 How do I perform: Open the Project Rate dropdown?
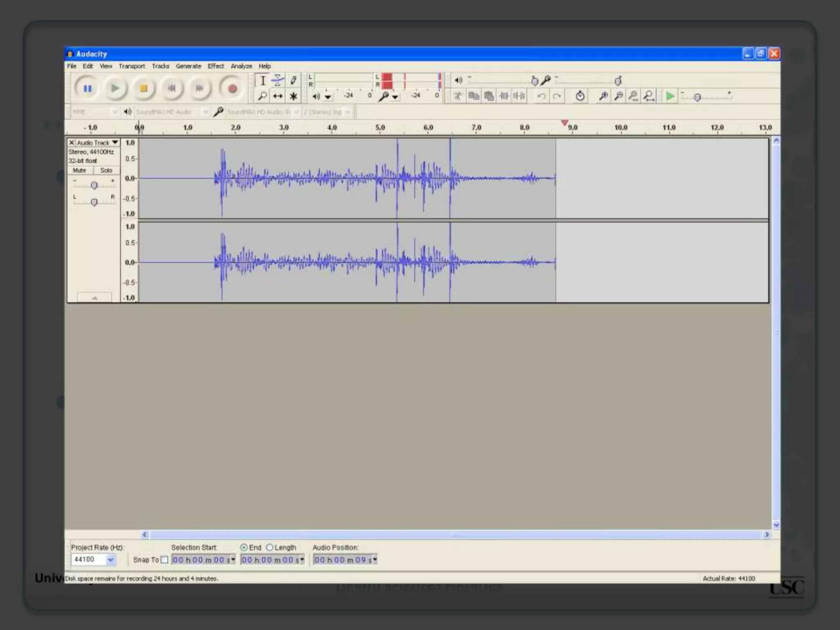[x=110, y=559]
